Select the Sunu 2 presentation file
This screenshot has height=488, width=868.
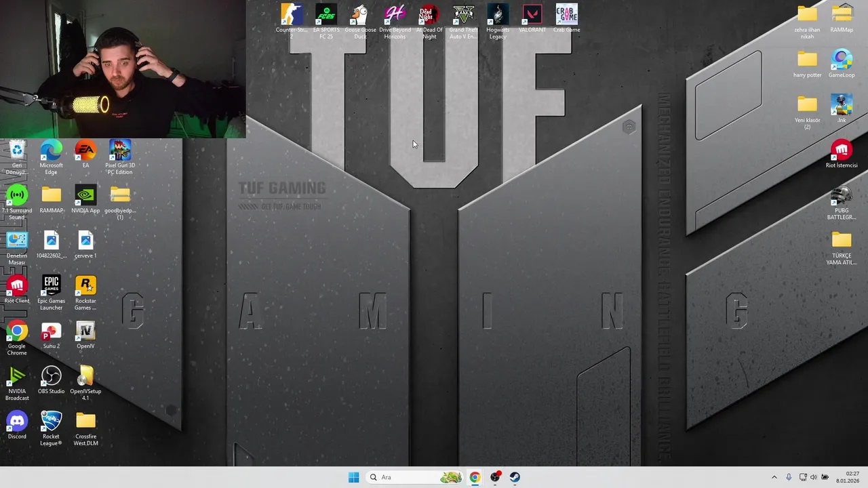51,331
